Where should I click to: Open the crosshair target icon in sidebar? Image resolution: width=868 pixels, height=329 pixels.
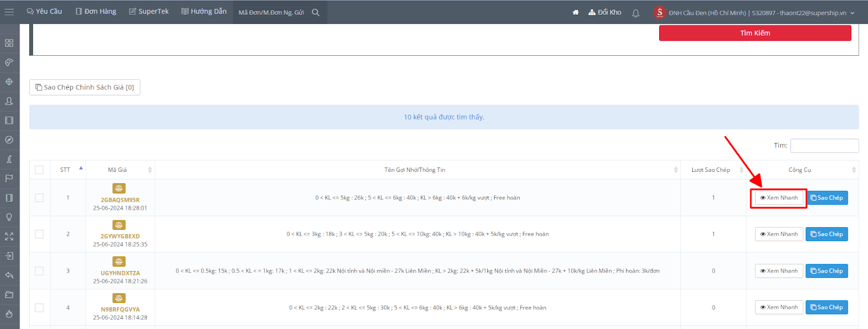(9, 82)
